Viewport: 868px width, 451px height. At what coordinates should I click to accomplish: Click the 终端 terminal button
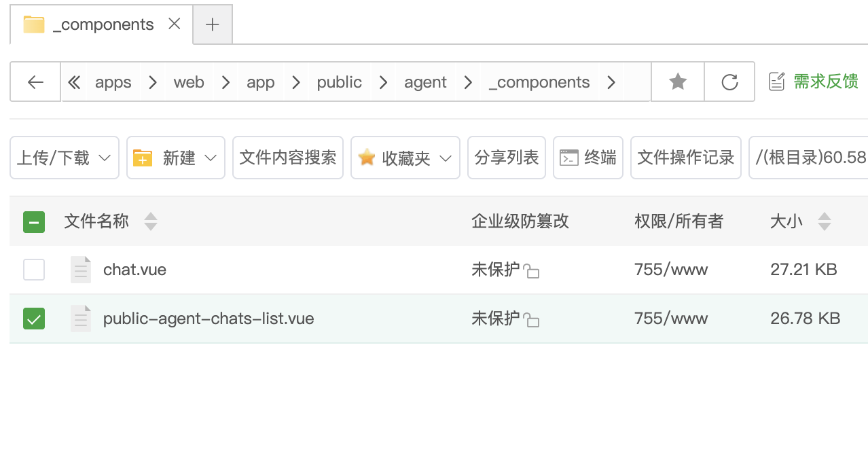(587, 158)
